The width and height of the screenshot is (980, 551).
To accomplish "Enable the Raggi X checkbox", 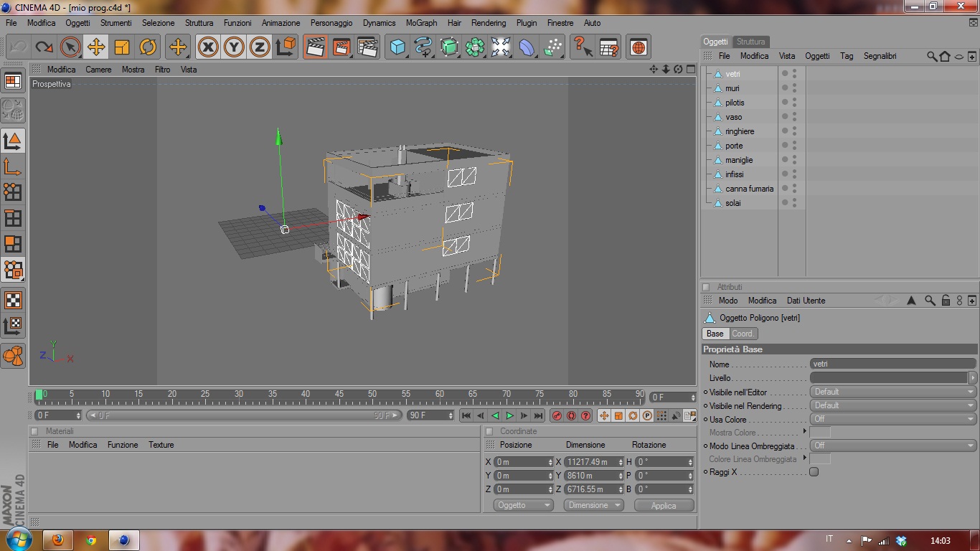I will coord(814,472).
